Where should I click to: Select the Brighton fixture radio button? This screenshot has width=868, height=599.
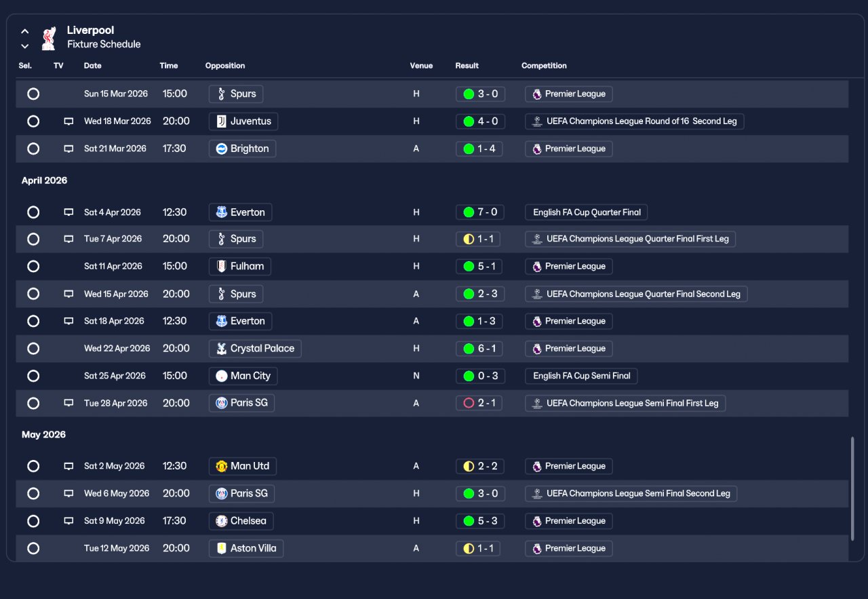[x=33, y=149]
